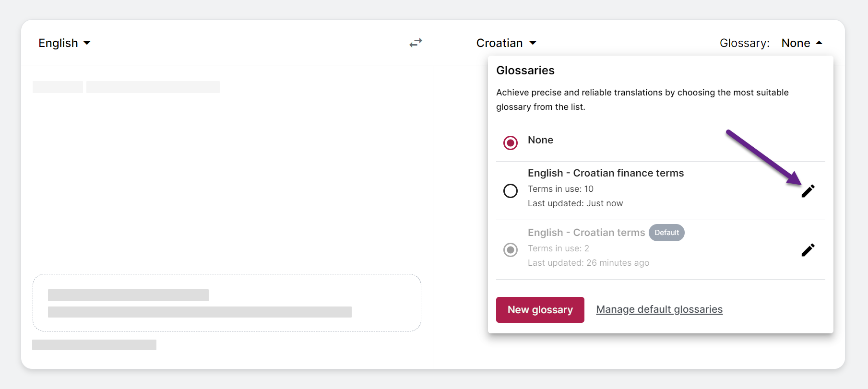868x389 pixels.
Task: Select the English - Croatian terms default radio
Action: click(511, 250)
